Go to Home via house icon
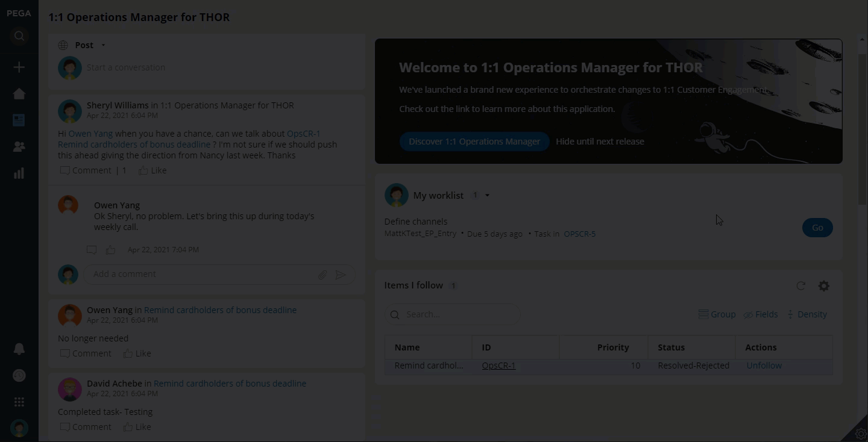Image resolution: width=868 pixels, height=442 pixels. pos(19,94)
